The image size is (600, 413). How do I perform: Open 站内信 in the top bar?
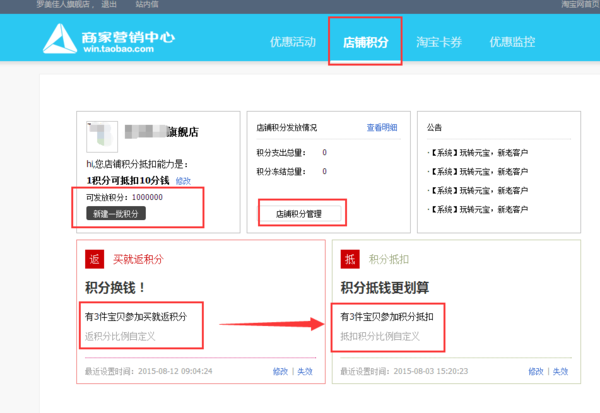(147, 4)
